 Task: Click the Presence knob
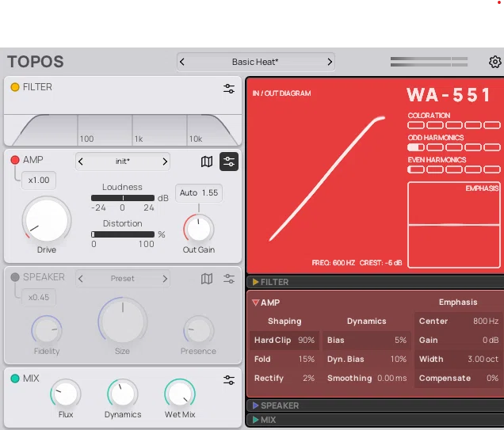(x=199, y=330)
